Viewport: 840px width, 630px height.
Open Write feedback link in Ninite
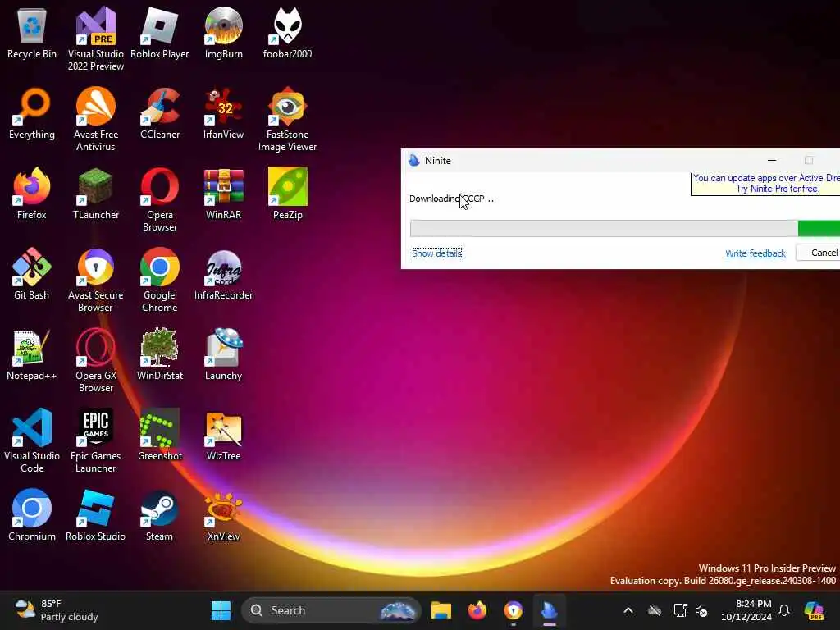point(756,253)
